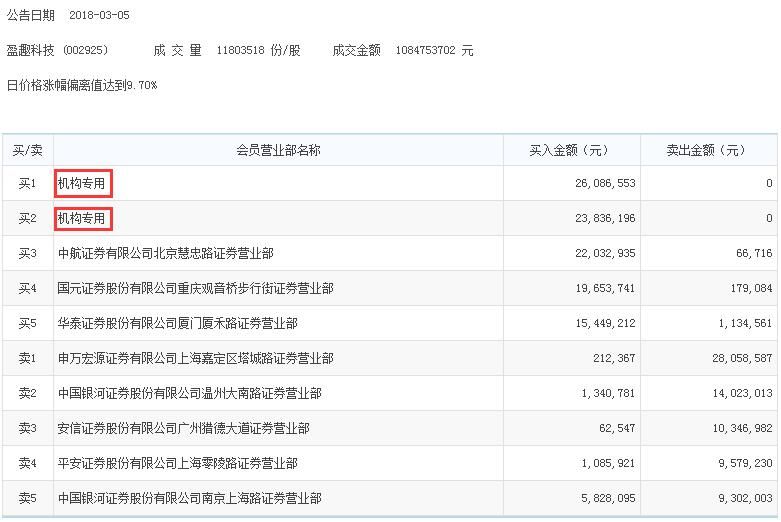Image resolution: width=781 pixels, height=522 pixels.
Task: Click sell amount 10,346,982
Action: click(742, 428)
